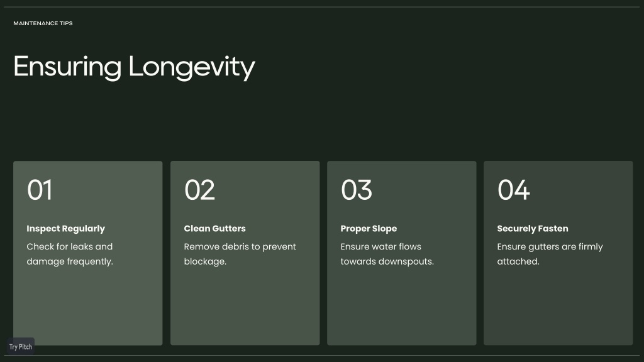Select the 04 number in fourth card

pyautogui.click(x=513, y=190)
